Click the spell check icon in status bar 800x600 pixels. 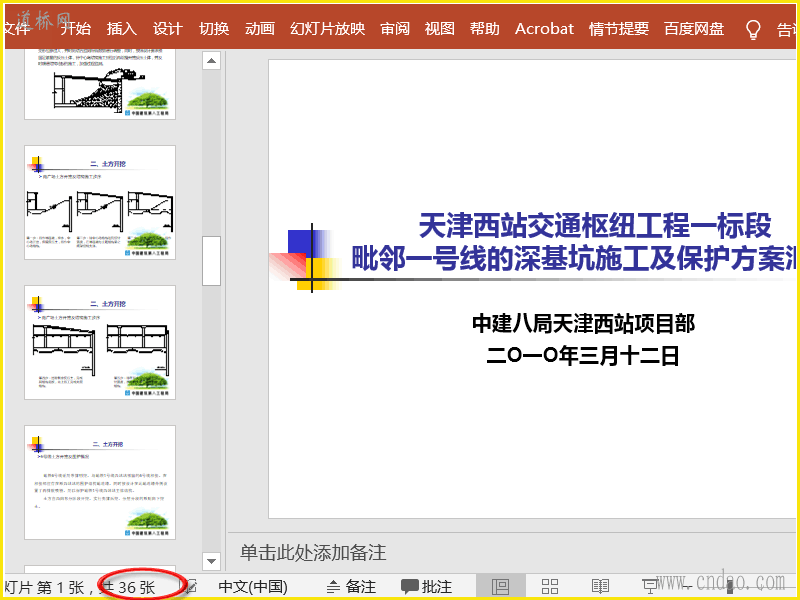point(191,587)
